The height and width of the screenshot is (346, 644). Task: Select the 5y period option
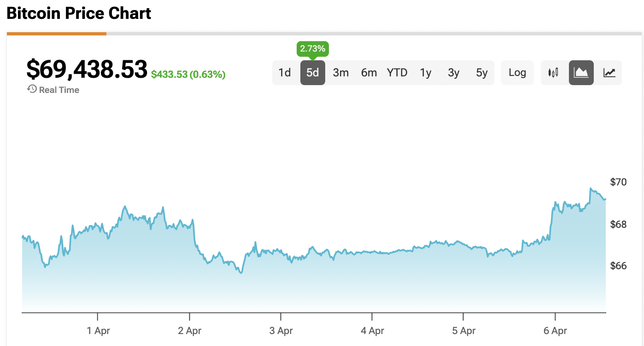click(481, 72)
